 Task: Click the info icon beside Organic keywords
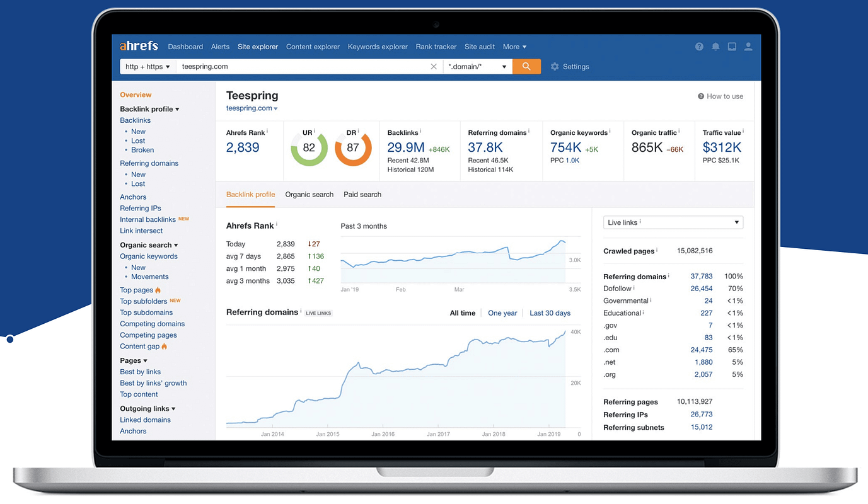point(610,132)
